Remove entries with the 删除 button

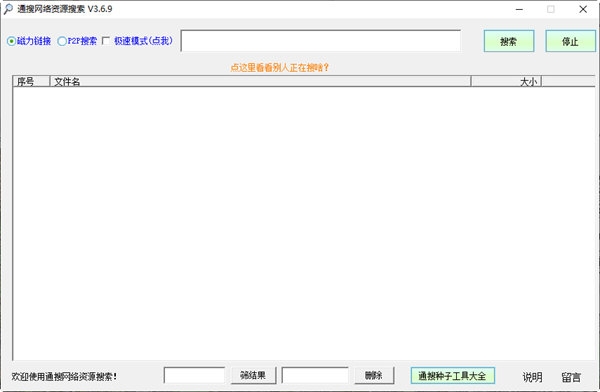(374, 375)
